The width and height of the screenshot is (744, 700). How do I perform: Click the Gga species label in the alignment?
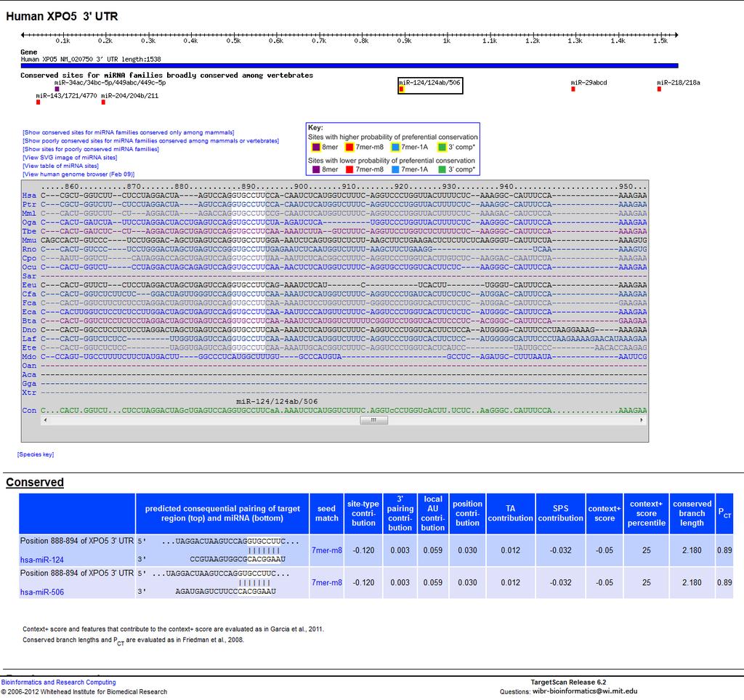(29, 384)
